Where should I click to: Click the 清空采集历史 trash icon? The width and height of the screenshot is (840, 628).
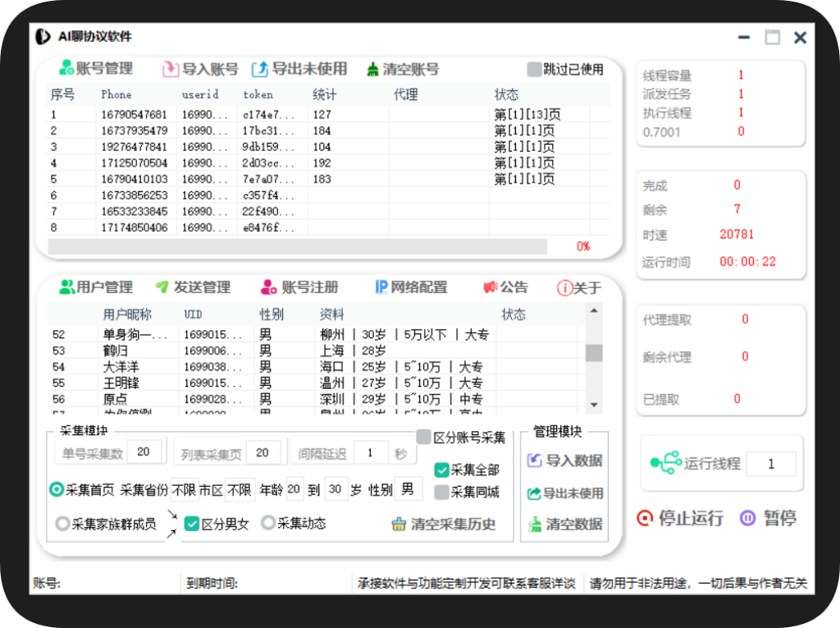401,524
